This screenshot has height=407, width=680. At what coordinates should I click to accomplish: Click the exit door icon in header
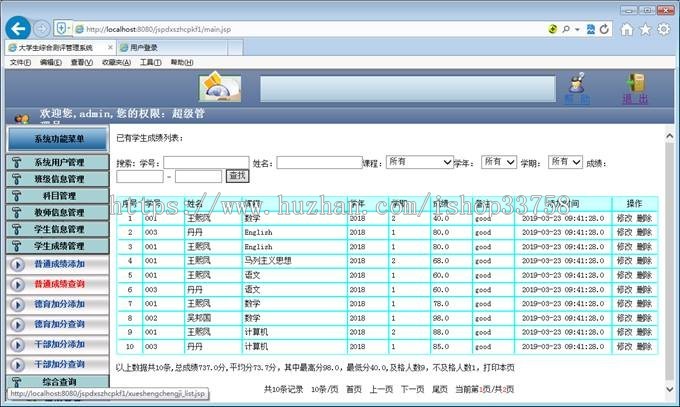click(636, 82)
